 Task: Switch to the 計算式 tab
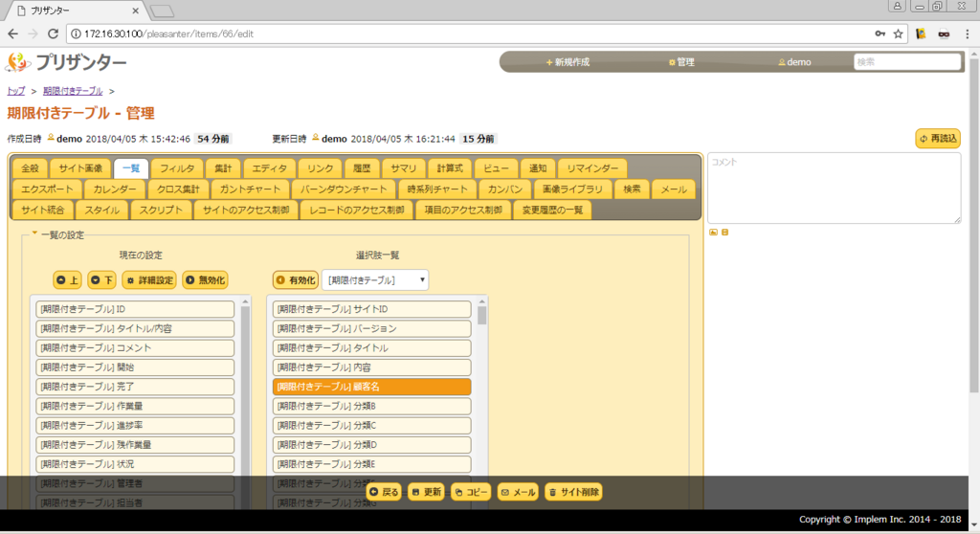tap(450, 168)
